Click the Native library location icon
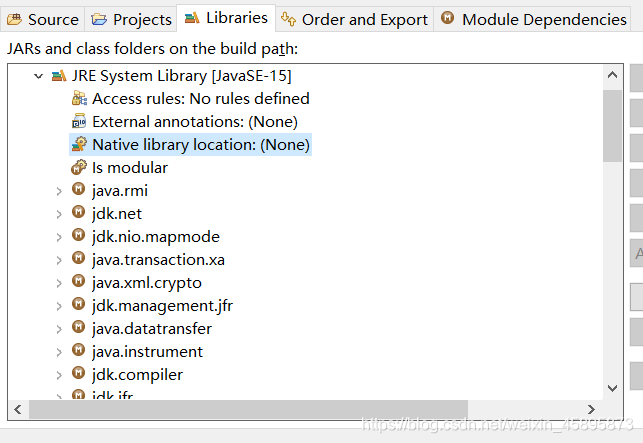Screen dimensions: 643x443 79,144
